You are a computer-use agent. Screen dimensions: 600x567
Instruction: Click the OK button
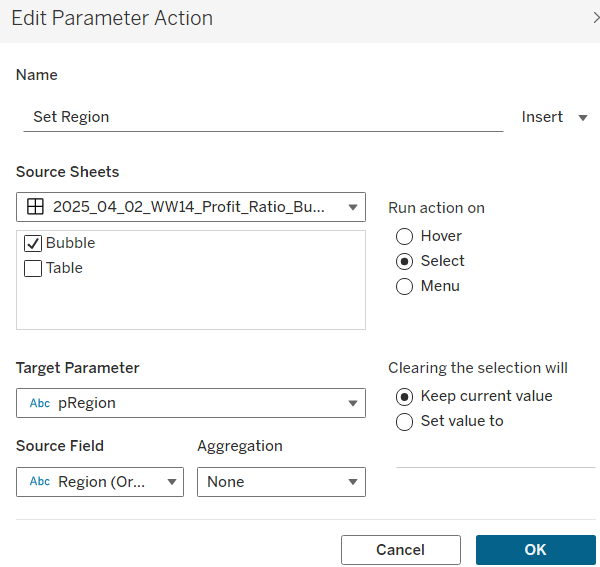tap(535, 550)
